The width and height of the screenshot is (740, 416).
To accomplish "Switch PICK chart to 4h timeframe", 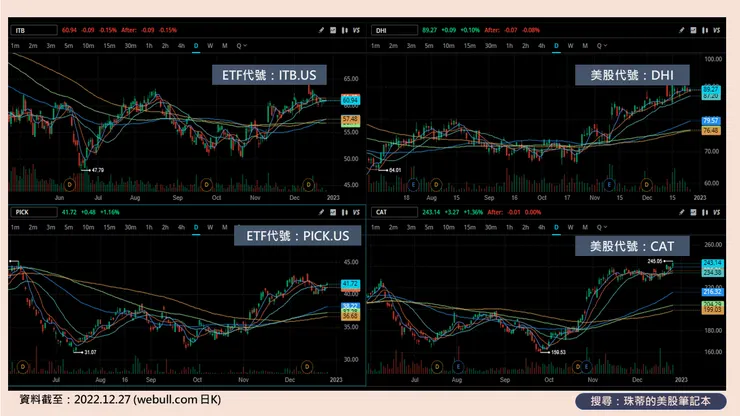I will (x=181, y=228).
